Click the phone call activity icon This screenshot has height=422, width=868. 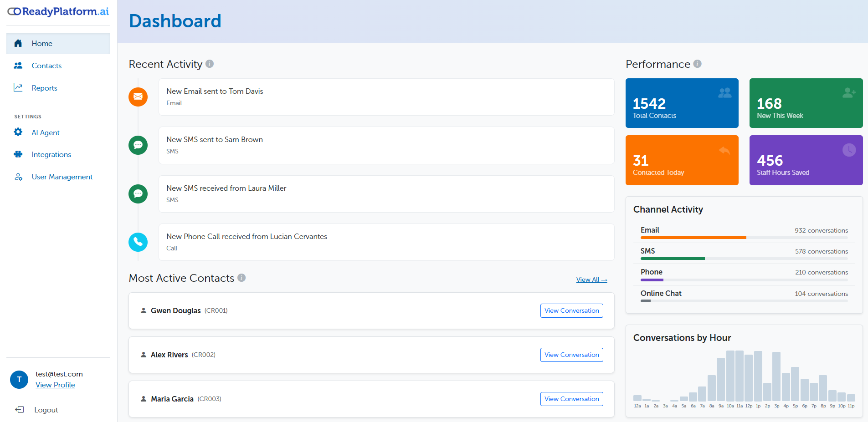coord(138,242)
